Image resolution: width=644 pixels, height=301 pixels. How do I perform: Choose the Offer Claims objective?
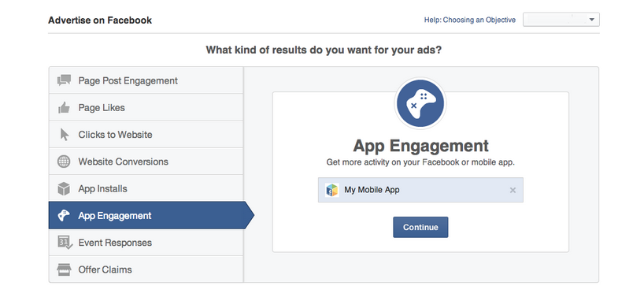(146, 269)
